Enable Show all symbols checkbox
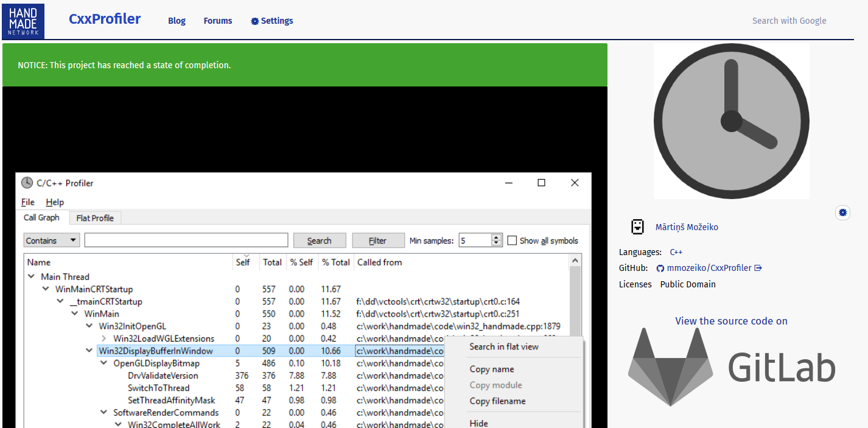This screenshot has width=868, height=428. click(x=512, y=240)
